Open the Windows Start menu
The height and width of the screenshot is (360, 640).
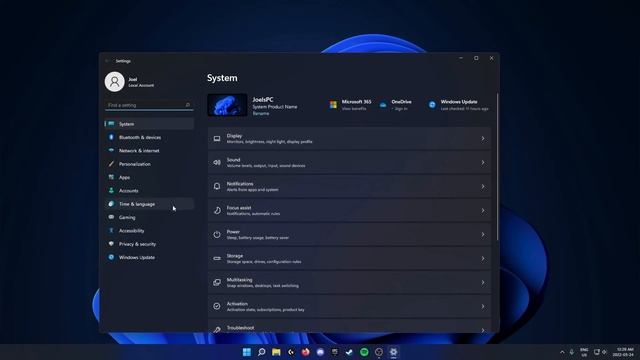(x=247, y=352)
